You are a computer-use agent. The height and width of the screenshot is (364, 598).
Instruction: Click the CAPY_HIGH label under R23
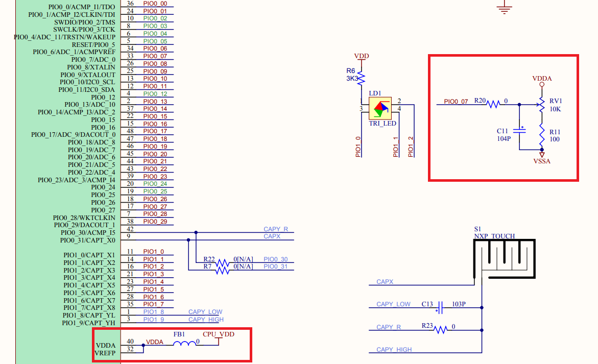(x=394, y=350)
